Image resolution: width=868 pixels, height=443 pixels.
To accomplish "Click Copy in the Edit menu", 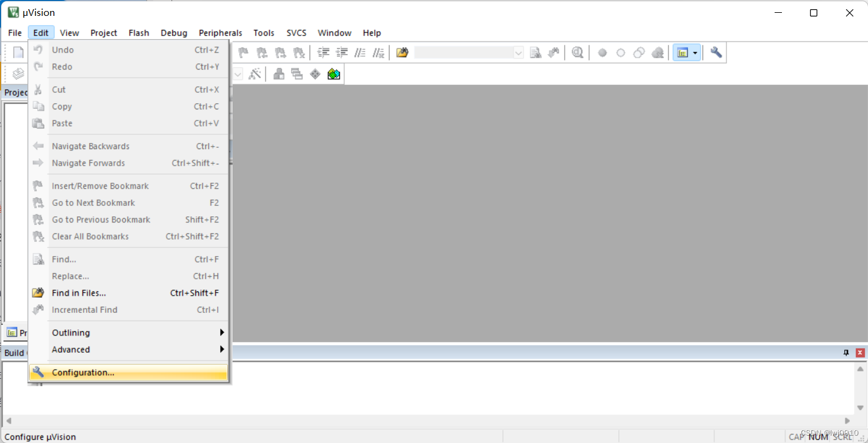I will click(128, 106).
